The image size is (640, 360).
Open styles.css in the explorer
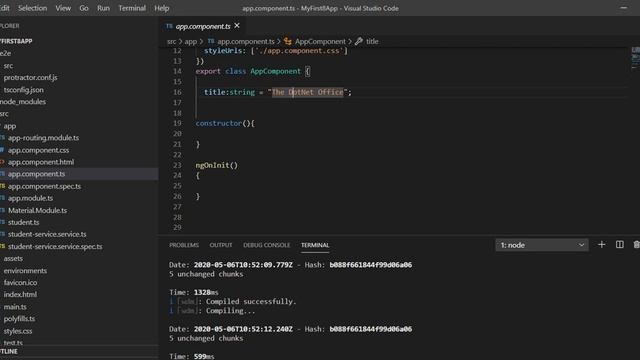[18, 331]
